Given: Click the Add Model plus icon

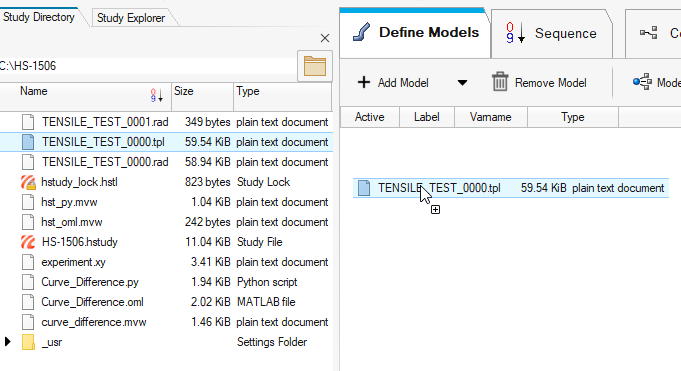Looking at the screenshot, I should [364, 82].
